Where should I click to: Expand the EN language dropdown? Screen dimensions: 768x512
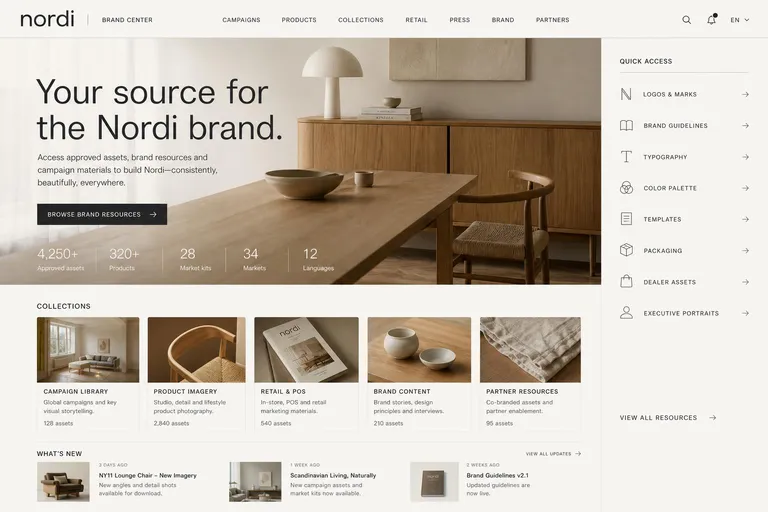[740, 20]
